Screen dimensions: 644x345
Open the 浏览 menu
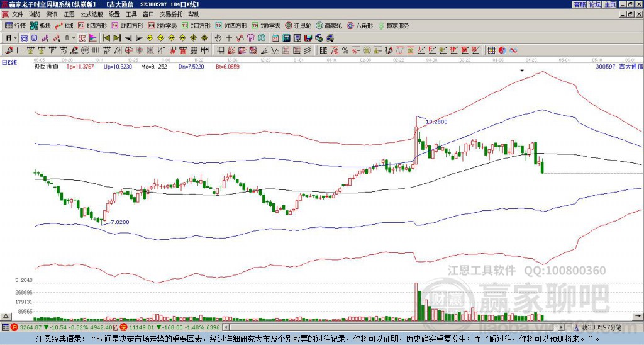(x=35, y=14)
